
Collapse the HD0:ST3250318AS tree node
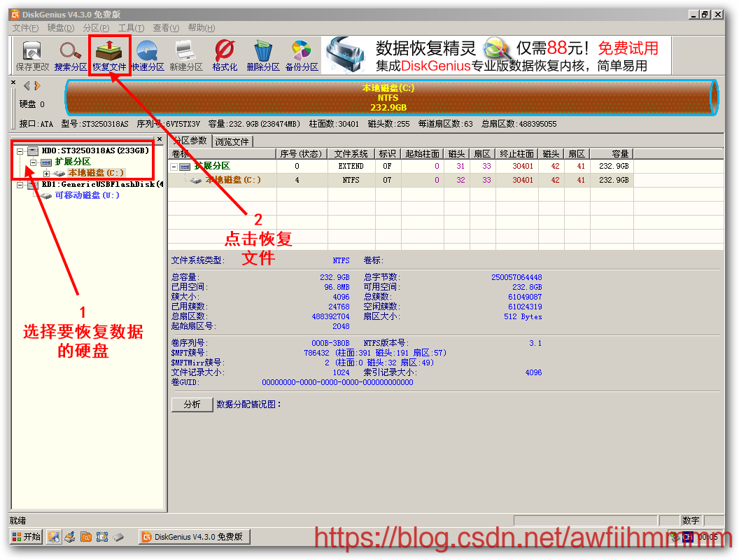point(20,151)
